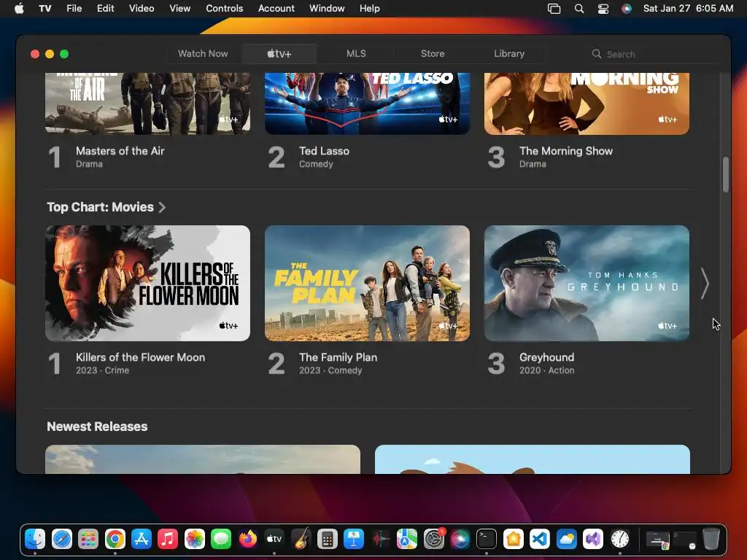Open the Account menu
The width and height of the screenshot is (747, 560).
click(276, 8)
